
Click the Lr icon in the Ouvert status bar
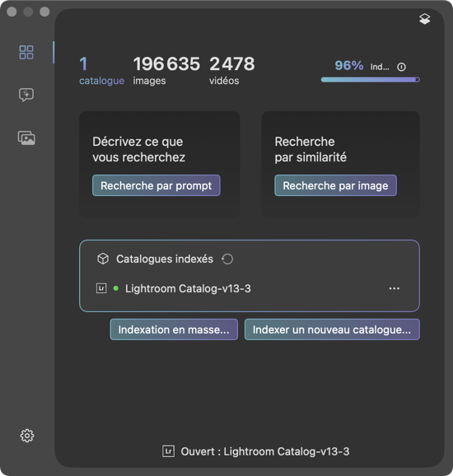168,451
